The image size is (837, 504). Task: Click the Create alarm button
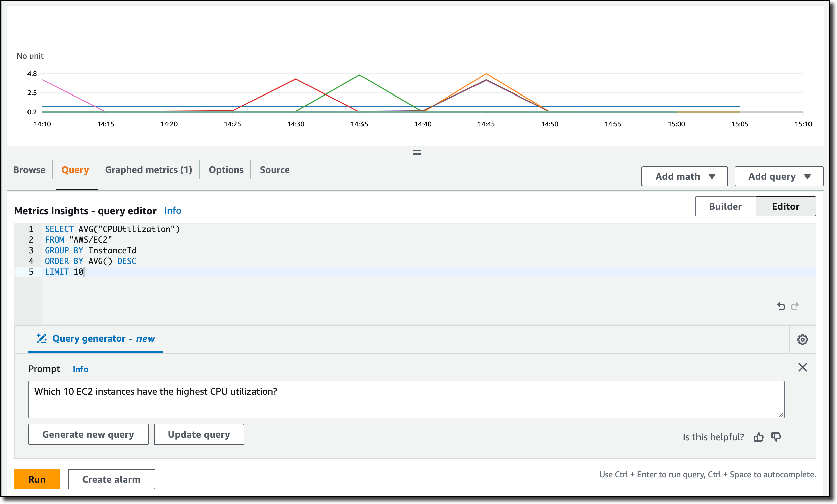111,479
